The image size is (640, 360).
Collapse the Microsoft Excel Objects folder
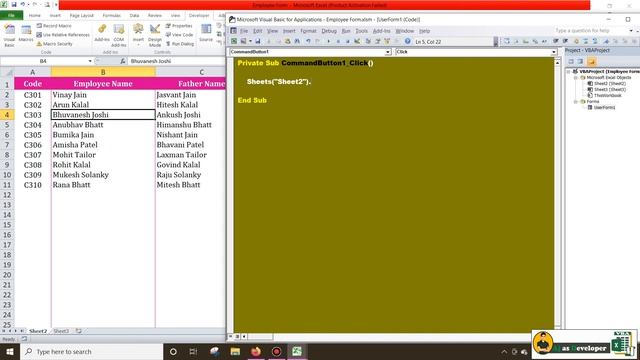(x=576, y=78)
